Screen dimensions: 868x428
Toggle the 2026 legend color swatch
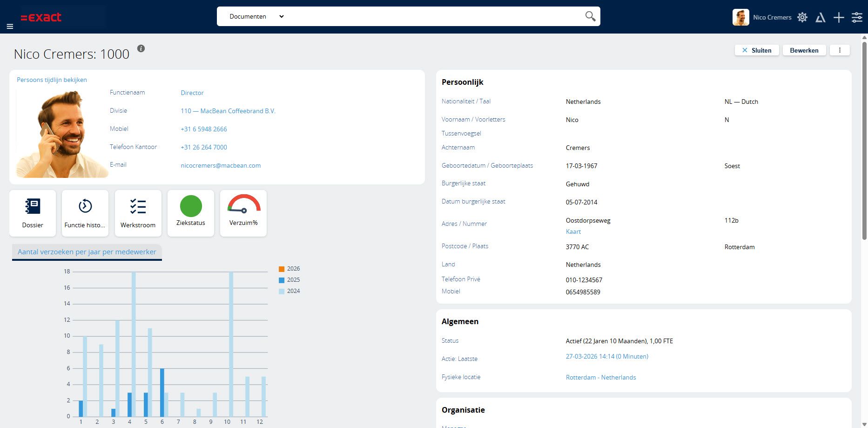[282, 269]
